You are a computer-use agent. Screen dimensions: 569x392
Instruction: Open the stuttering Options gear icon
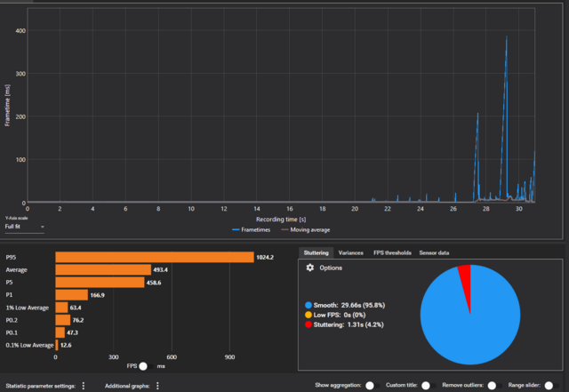click(x=309, y=268)
